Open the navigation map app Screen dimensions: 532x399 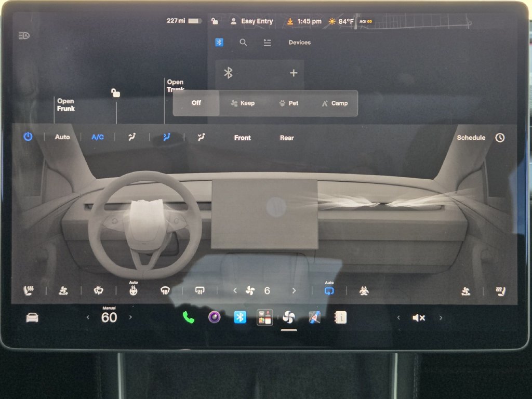pyautogui.click(x=314, y=317)
